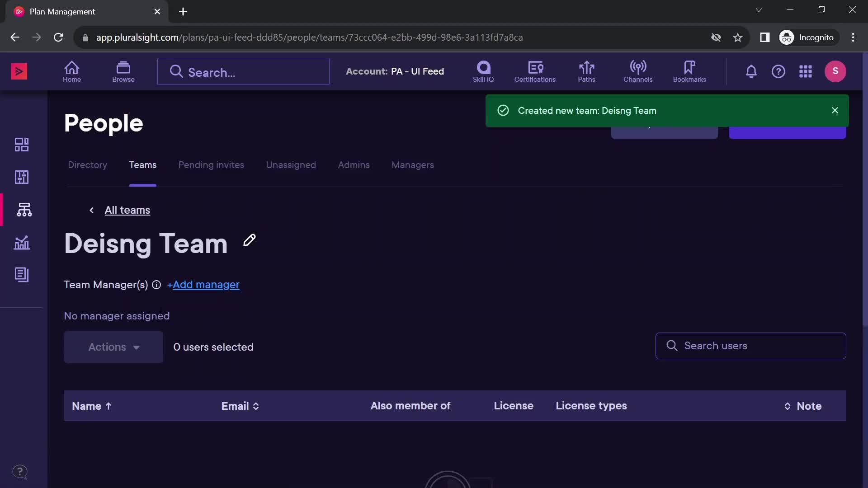
Task: Navigate back to All teams
Action: (127, 210)
